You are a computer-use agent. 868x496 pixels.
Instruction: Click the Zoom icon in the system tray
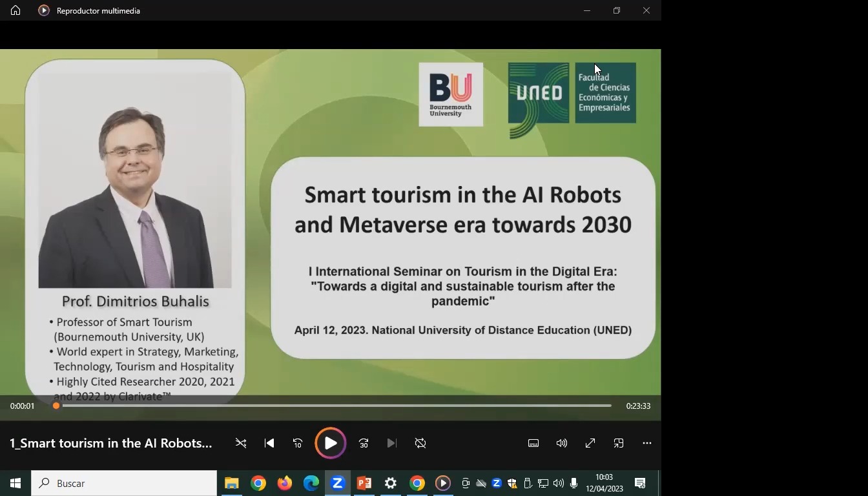coord(497,483)
